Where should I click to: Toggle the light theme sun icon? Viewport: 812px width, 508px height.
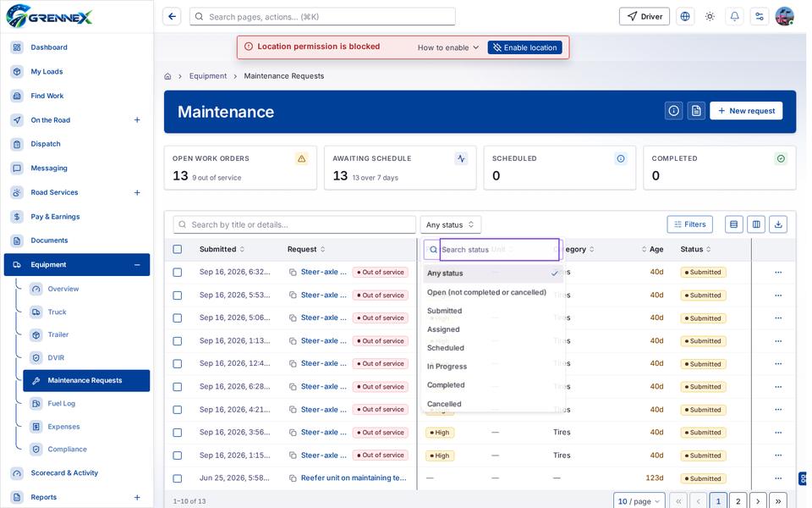(x=710, y=17)
